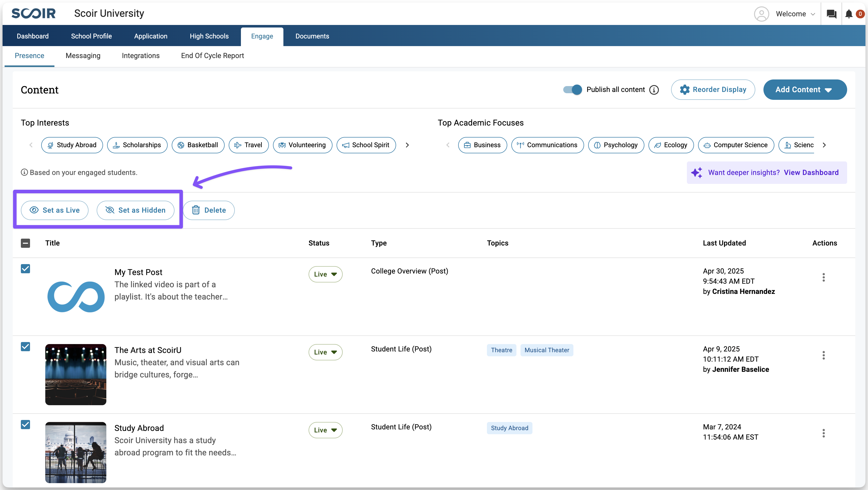Click The Arts at ScoirU thumbnail

tap(76, 374)
